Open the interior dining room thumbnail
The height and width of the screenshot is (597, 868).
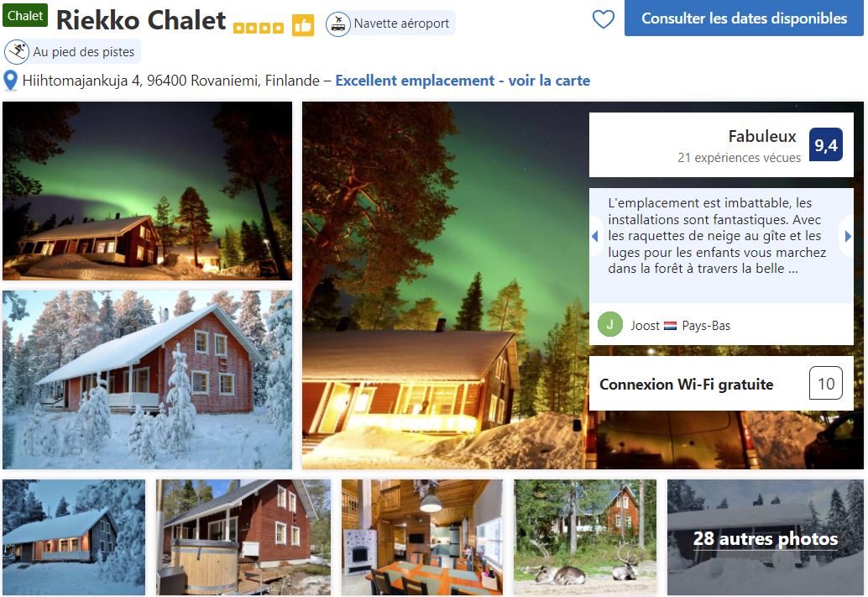421,537
